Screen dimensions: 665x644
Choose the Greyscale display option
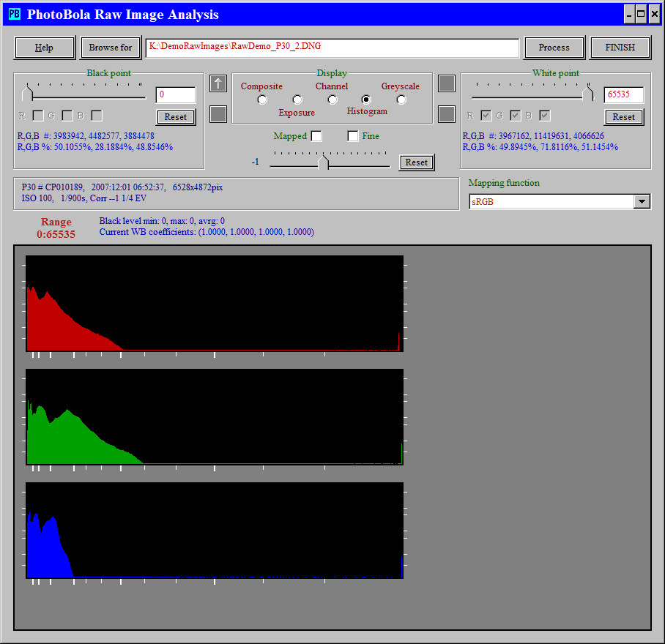401,100
